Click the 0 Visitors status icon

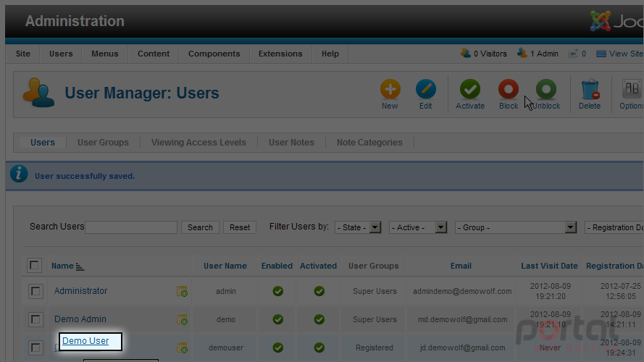[x=465, y=54]
